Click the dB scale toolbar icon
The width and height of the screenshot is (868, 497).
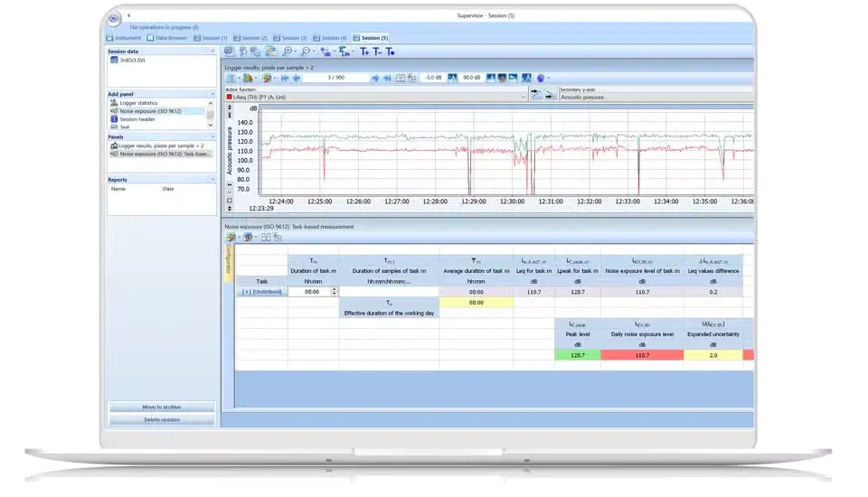click(x=325, y=52)
